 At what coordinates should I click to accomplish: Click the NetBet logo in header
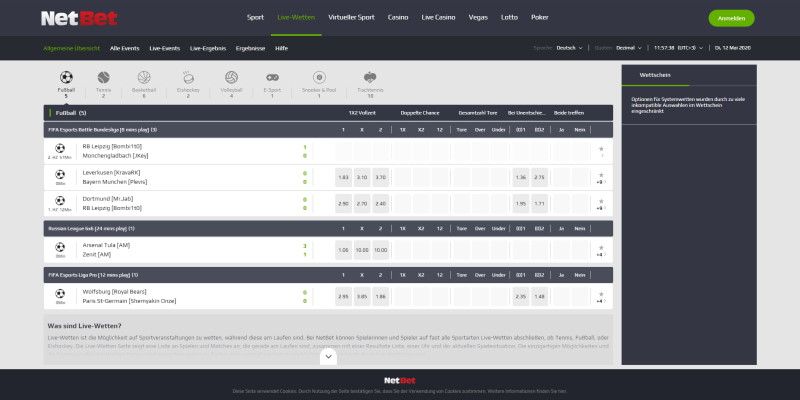click(79, 18)
